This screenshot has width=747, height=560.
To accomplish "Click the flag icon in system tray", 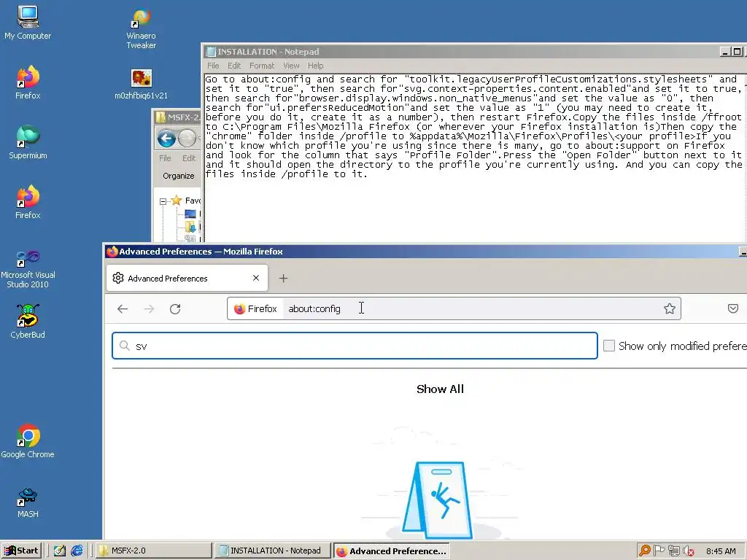I will (659, 551).
